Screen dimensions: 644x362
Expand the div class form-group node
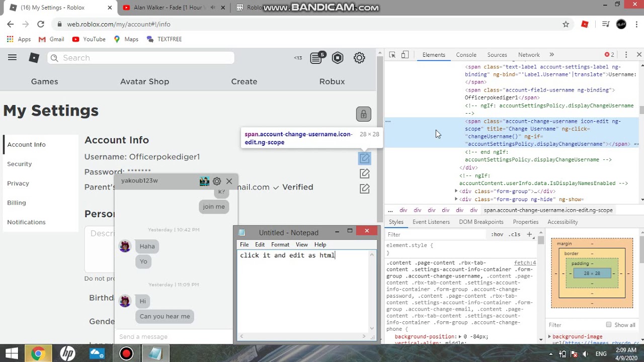(x=456, y=191)
